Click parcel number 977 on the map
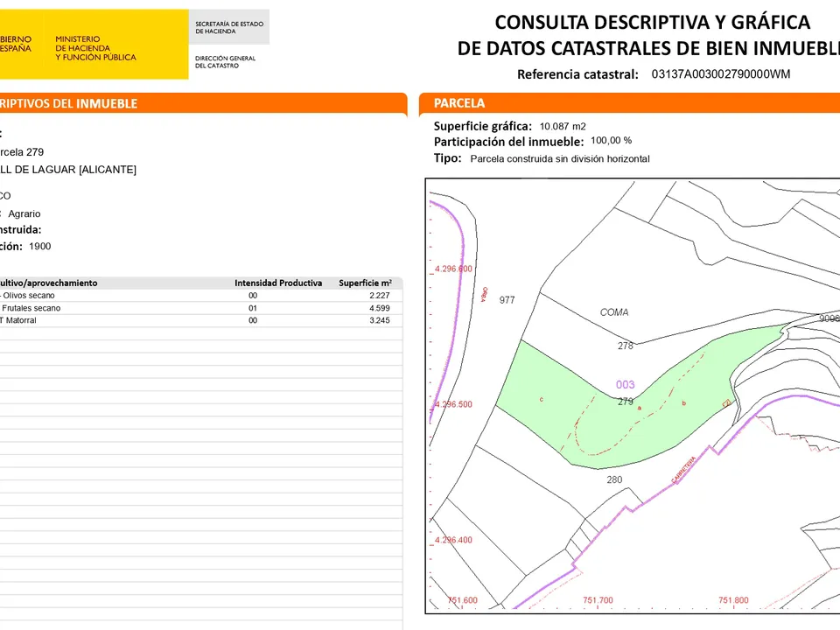This screenshot has width=840, height=630. 507,300
